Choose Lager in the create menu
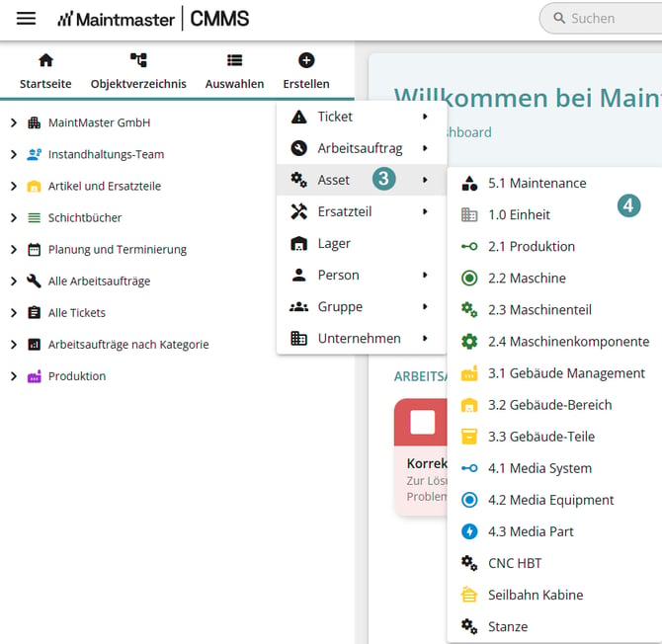This screenshot has width=662, height=644. point(362,243)
